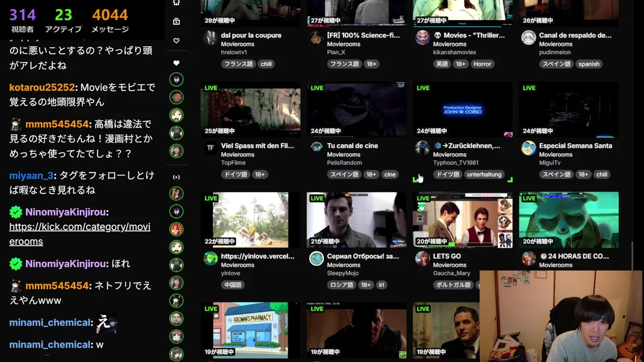Click the 23 アクティブ counter
The width and height of the screenshot is (644, 362).
click(x=63, y=20)
